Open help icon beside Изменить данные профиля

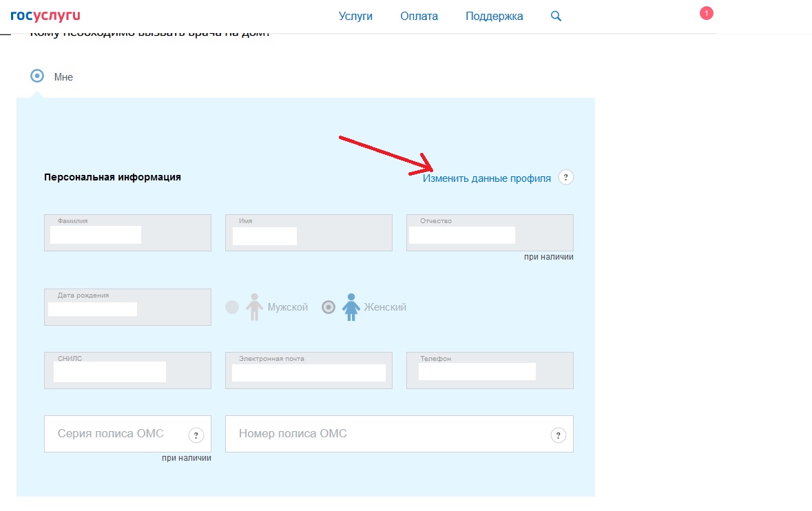pyautogui.click(x=565, y=178)
